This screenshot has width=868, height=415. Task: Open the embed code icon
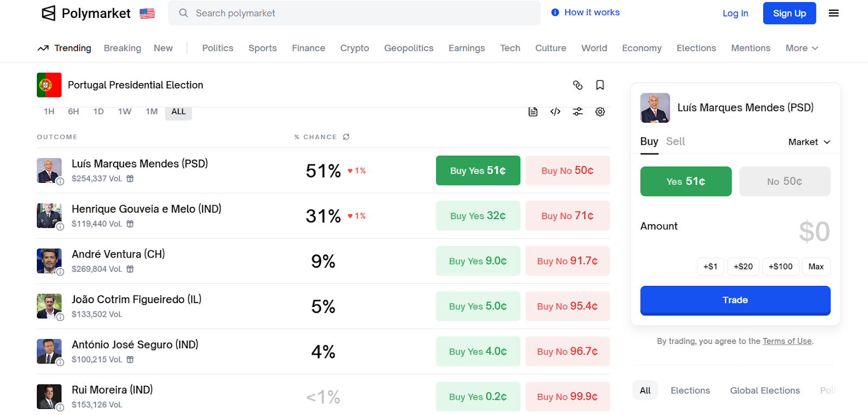coord(555,112)
